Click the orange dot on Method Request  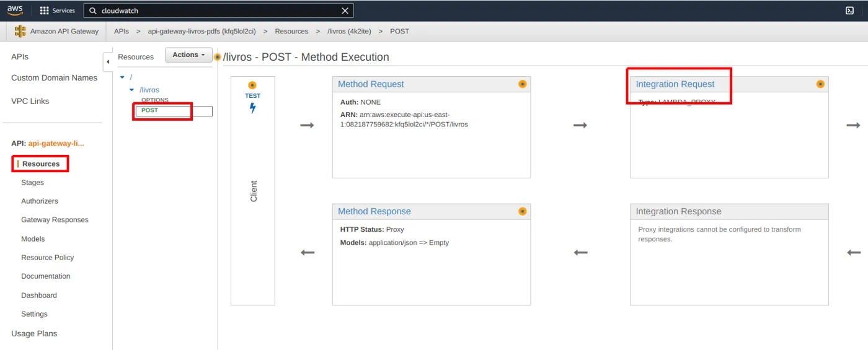522,84
